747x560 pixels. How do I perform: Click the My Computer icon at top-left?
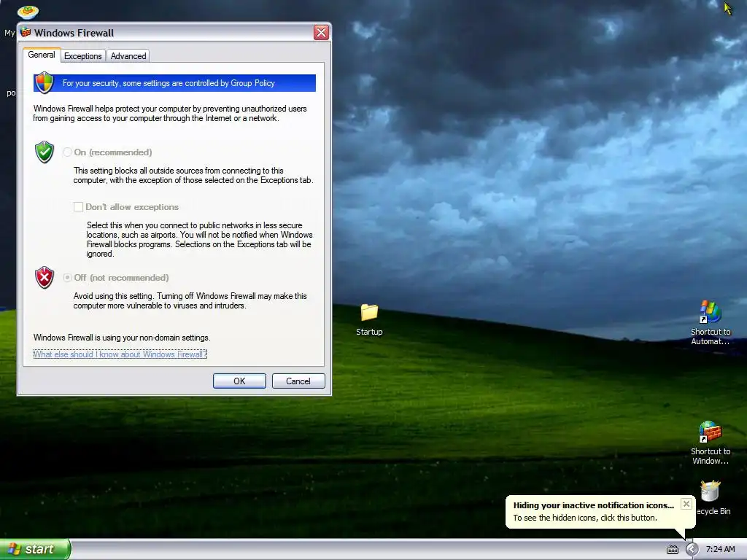pyautogui.click(x=27, y=12)
